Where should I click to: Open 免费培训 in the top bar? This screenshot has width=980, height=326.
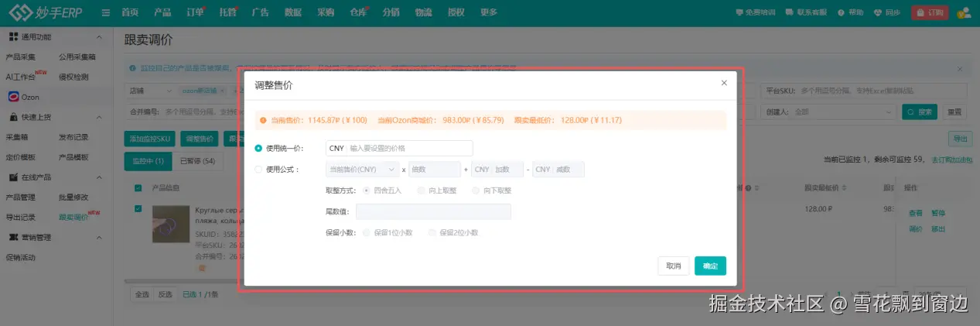click(755, 12)
